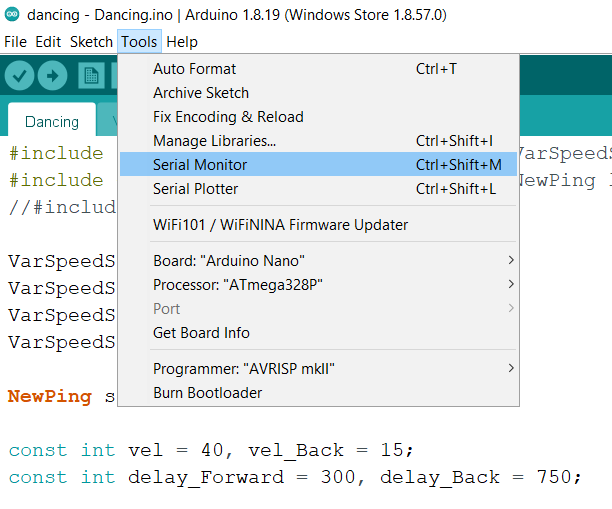Open the Help menu

(x=182, y=42)
